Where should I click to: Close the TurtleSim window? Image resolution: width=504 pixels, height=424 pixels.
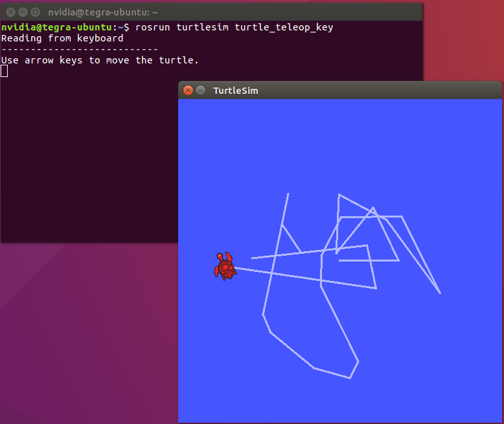tap(188, 90)
